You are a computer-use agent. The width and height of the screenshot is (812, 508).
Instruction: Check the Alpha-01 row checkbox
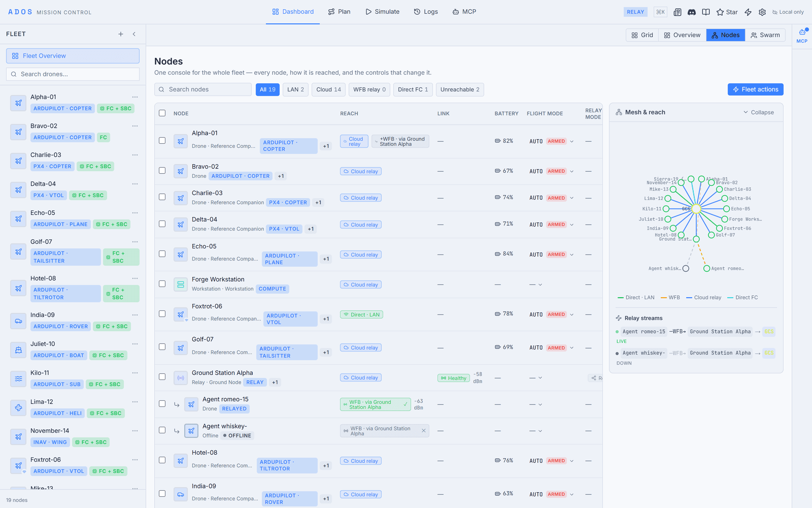tap(162, 141)
